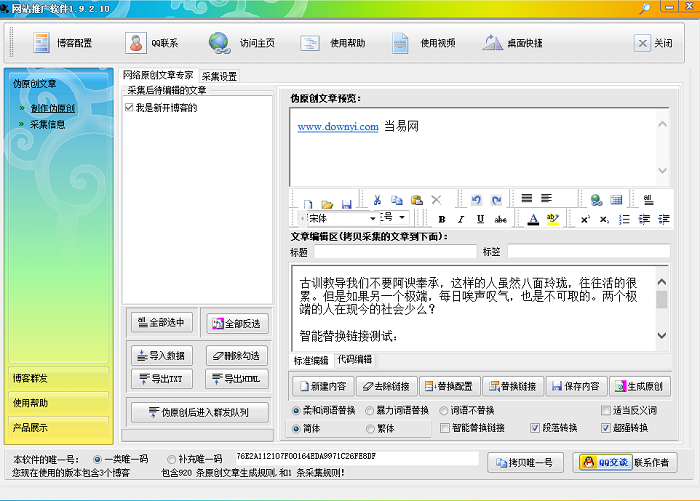Screen dimensions: 700x501
Task: Click the 标题 title input field
Action: [394, 251]
